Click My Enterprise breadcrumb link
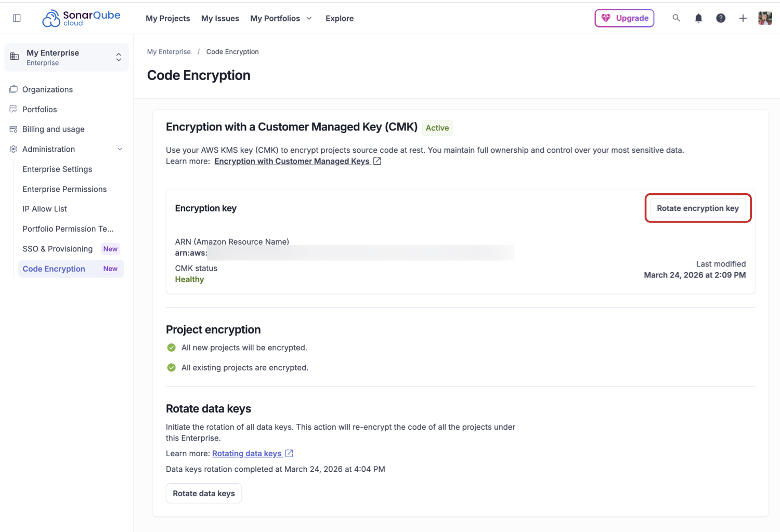This screenshot has height=532, width=780. click(169, 51)
